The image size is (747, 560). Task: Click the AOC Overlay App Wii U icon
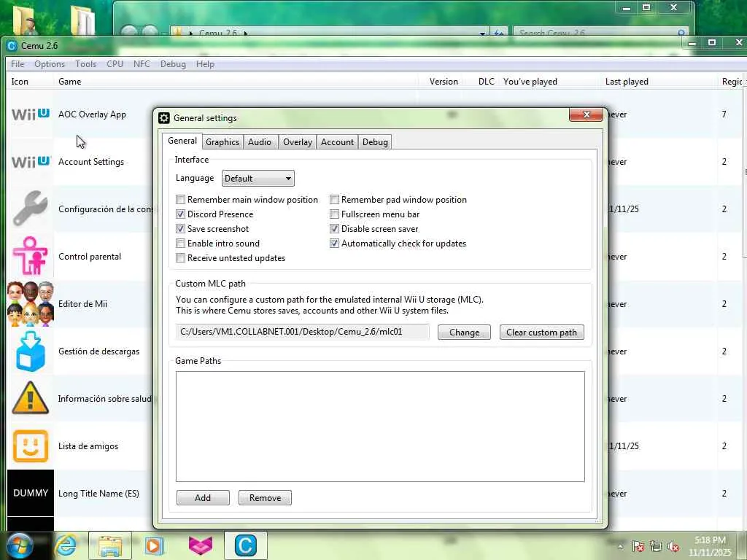tap(31, 114)
